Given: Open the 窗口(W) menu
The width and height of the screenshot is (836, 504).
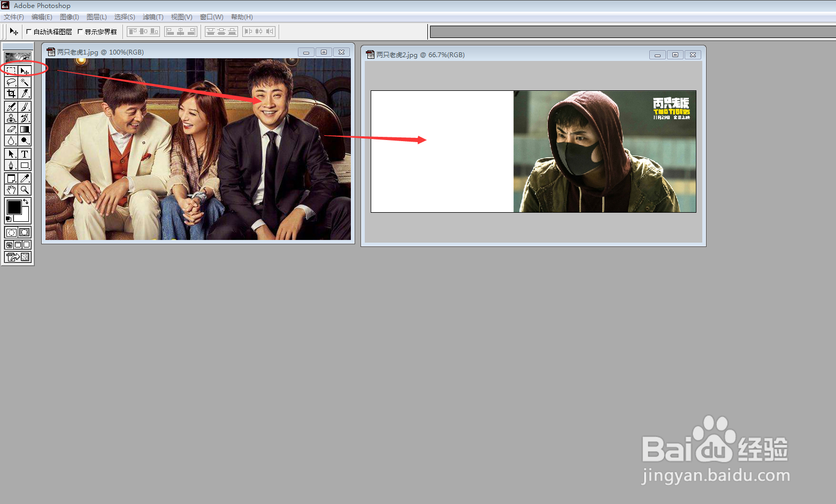Looking at the screenshot, I should point(212,17).
